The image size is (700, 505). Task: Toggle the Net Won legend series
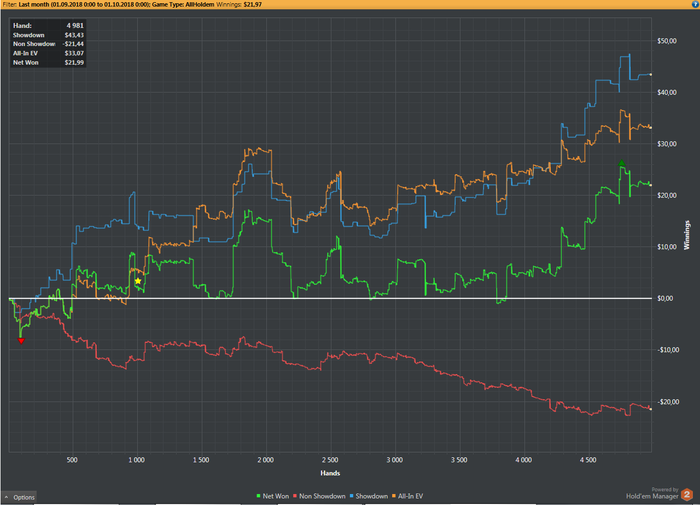273,496
